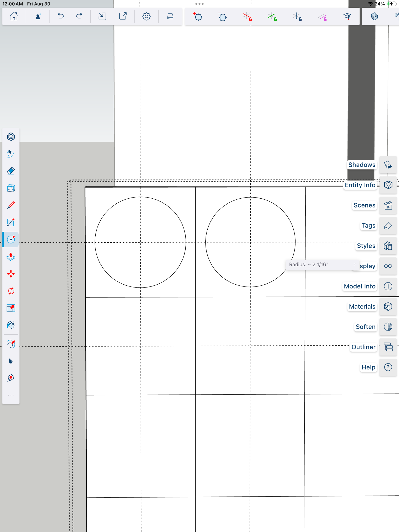Viewport: 399px width, 532px height.
Task: Select the Orbit tool
Action: [11, 344]
